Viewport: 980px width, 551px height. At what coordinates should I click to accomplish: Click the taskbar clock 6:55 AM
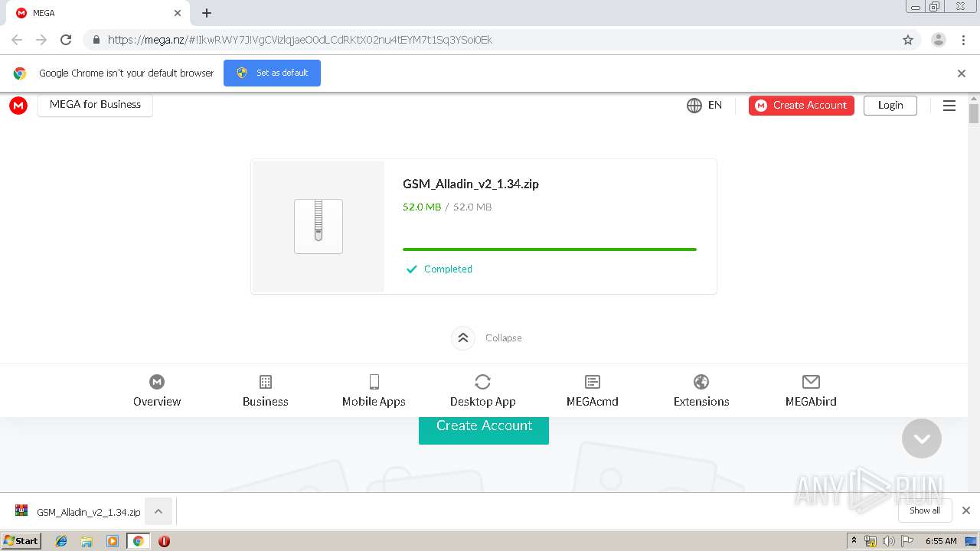(x=941, y=541)
